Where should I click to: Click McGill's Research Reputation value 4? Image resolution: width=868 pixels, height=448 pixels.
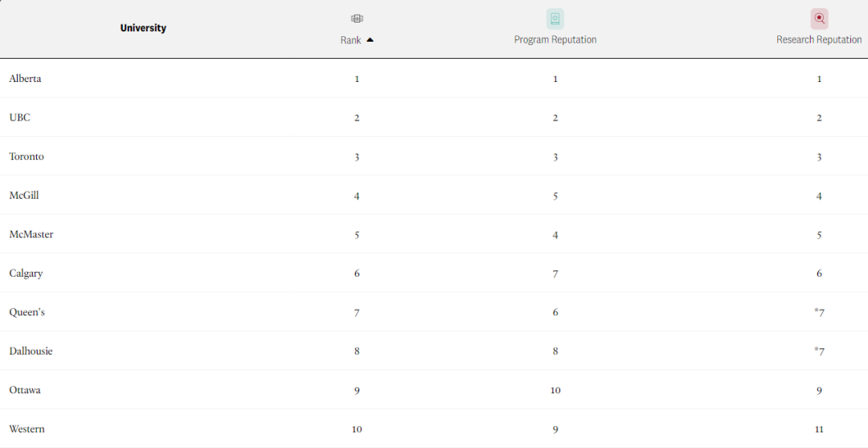(819, 196)
